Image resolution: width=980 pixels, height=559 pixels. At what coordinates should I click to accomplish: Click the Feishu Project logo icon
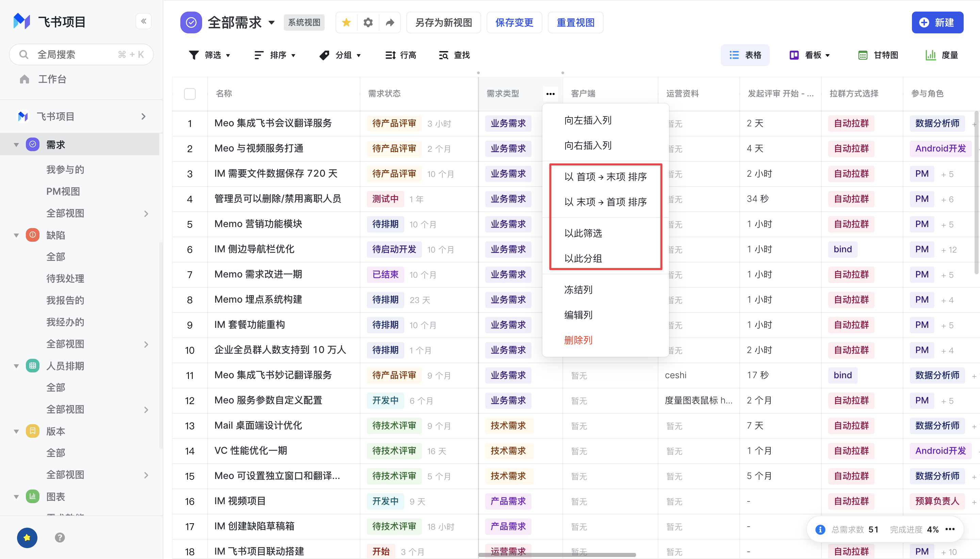click(x=21, y=21)
